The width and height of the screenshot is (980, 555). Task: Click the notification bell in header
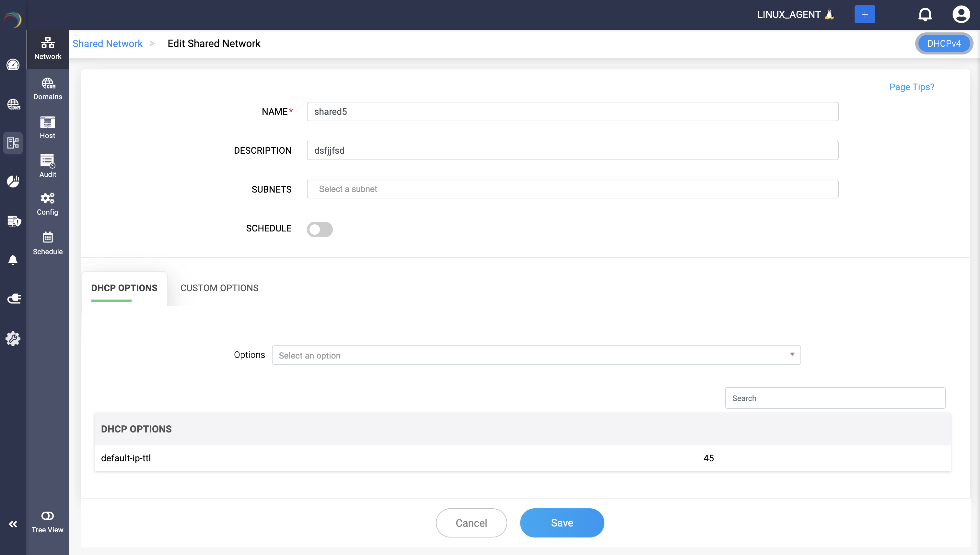pyautogui.click(x=925, y=15)
